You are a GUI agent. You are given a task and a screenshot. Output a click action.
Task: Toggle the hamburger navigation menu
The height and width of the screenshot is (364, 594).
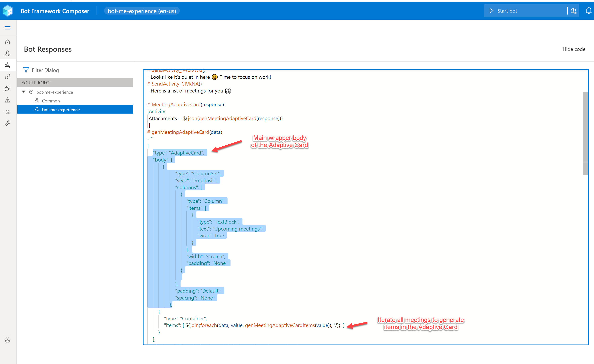coord(8,28)
